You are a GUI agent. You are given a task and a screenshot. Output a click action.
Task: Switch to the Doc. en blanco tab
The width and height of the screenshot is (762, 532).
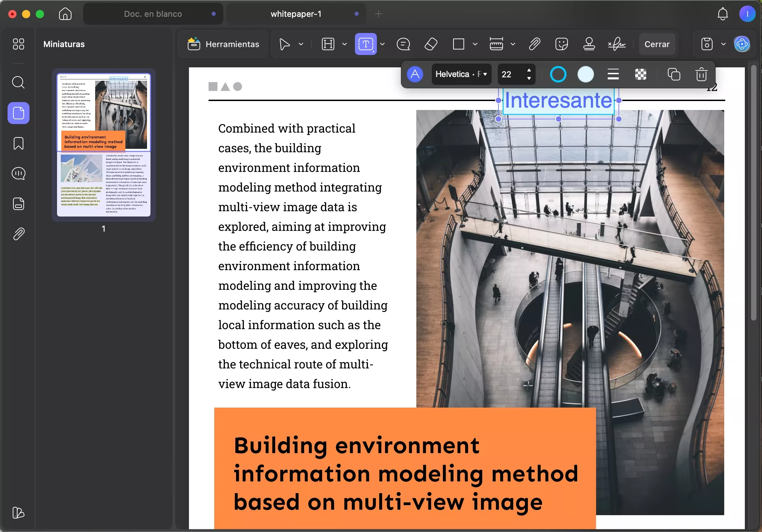pyautogui.click(x=153, y=14)
